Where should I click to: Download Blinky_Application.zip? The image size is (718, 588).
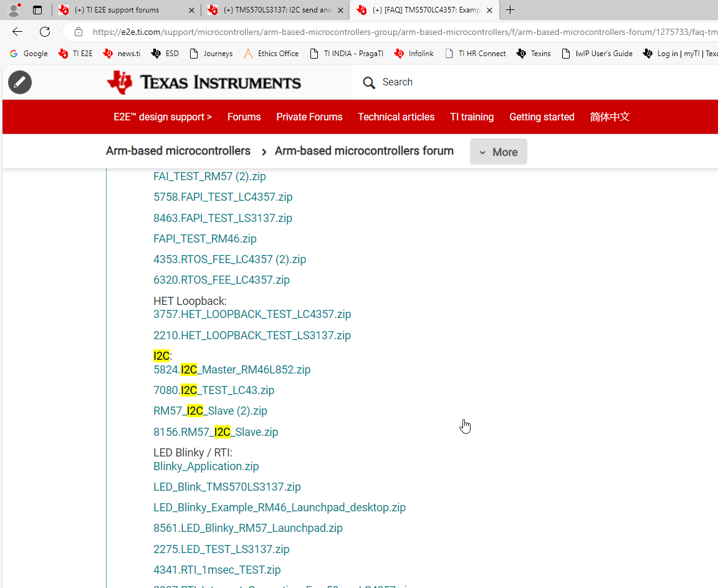point(206,466)
